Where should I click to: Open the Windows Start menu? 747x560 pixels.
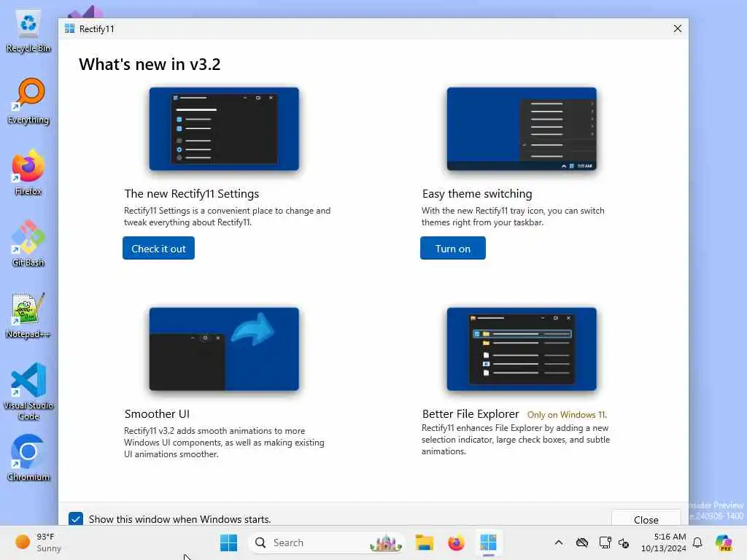(x=228, y=542)
